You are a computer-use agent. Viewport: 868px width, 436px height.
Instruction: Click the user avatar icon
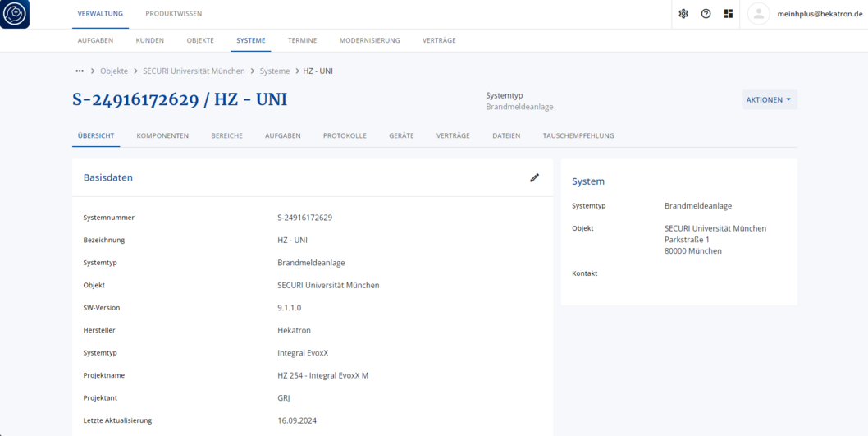tap(759, 14)
